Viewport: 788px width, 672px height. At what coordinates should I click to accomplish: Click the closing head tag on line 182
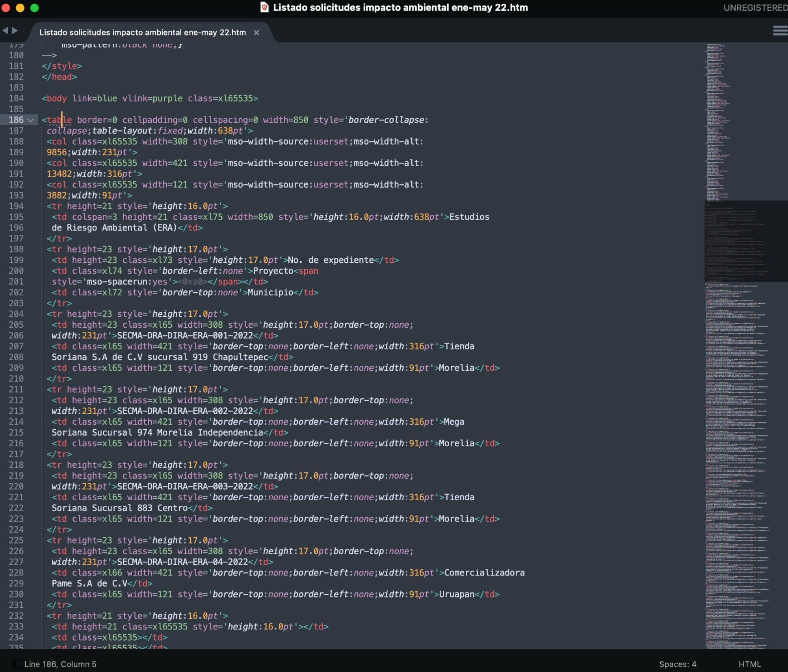59,77
